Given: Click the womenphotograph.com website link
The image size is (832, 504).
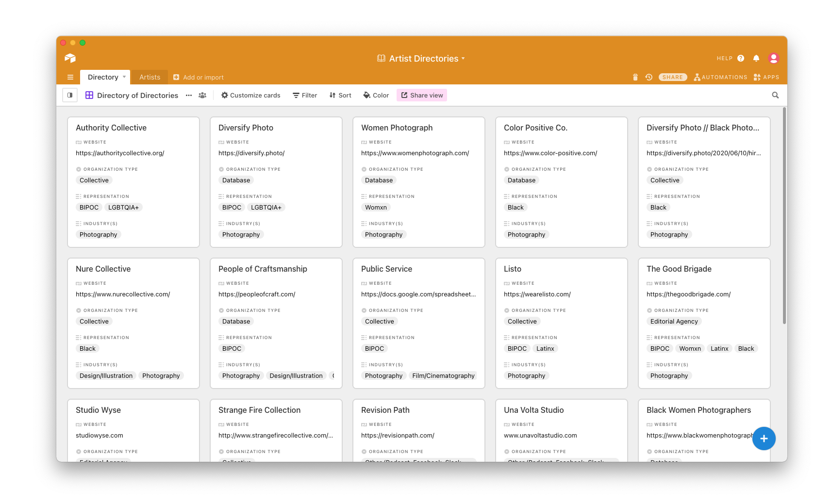Looking at the screenshot, I should (415, 153).
